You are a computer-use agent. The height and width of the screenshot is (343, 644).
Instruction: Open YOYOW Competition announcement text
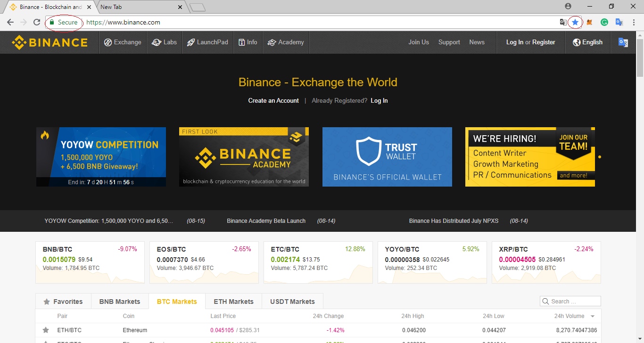(x=108, y=221)
